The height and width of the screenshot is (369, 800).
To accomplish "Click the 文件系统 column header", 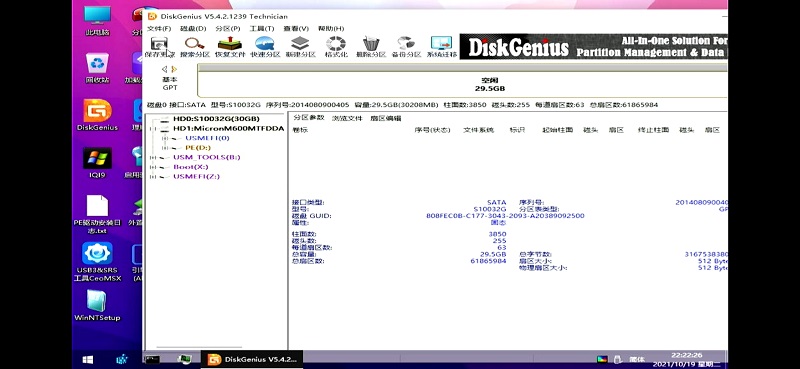I will tap(478, 130).
